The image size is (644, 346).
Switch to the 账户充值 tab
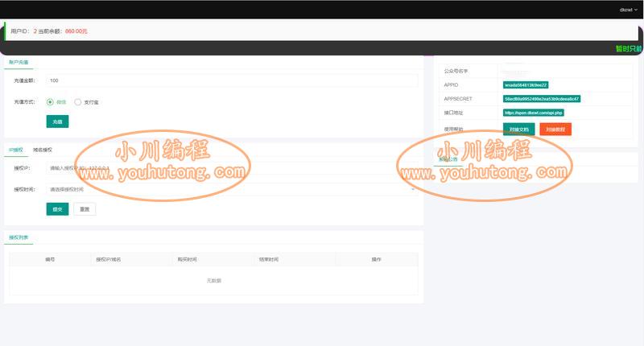click(x=19, y=63)
